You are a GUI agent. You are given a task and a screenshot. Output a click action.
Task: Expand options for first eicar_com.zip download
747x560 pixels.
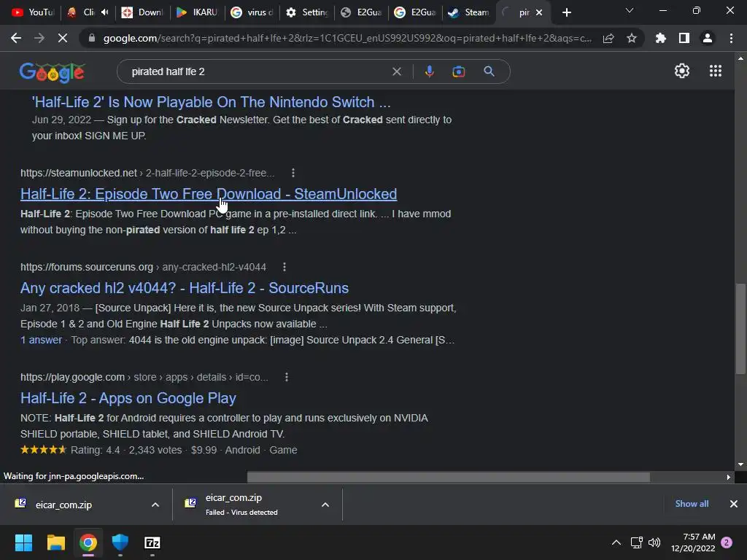click(155, 505)
